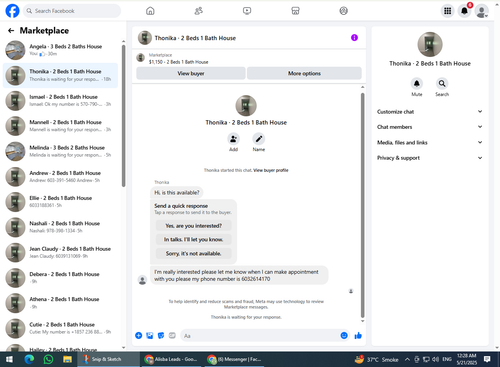Open the Home feed icon
This screenshot has width=500, height=367.
click(150, 11)
